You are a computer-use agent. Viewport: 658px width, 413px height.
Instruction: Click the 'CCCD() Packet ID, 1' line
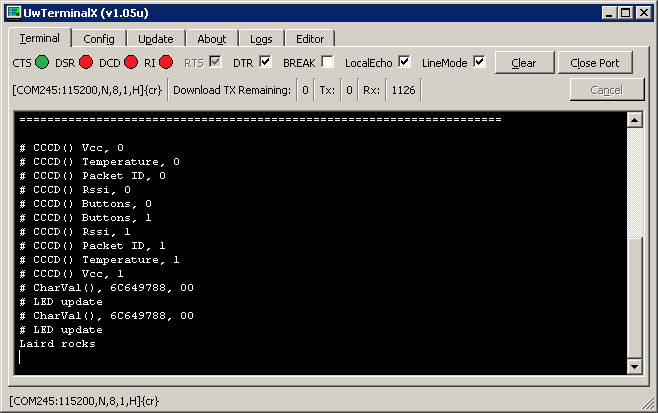tap(93, 246)
